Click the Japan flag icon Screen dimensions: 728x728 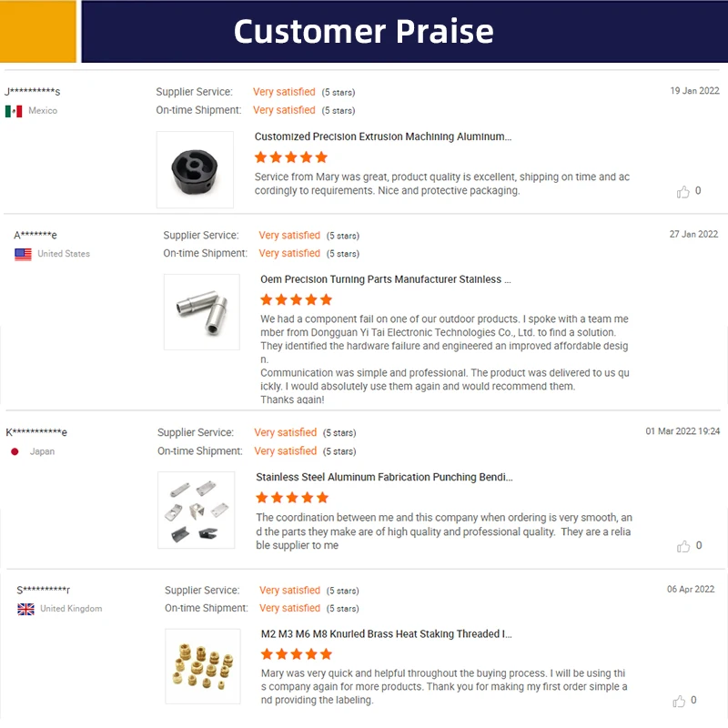coord(15,451)
